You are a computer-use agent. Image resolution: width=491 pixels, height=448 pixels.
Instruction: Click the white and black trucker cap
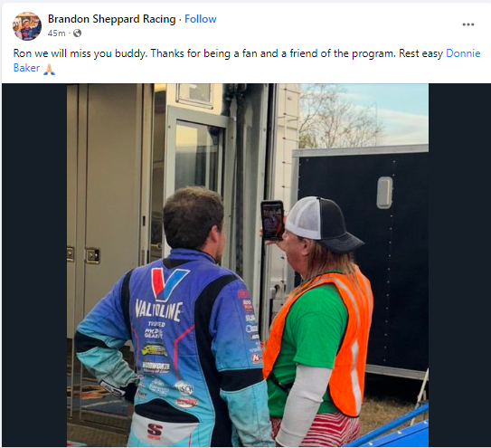point(323,224)
